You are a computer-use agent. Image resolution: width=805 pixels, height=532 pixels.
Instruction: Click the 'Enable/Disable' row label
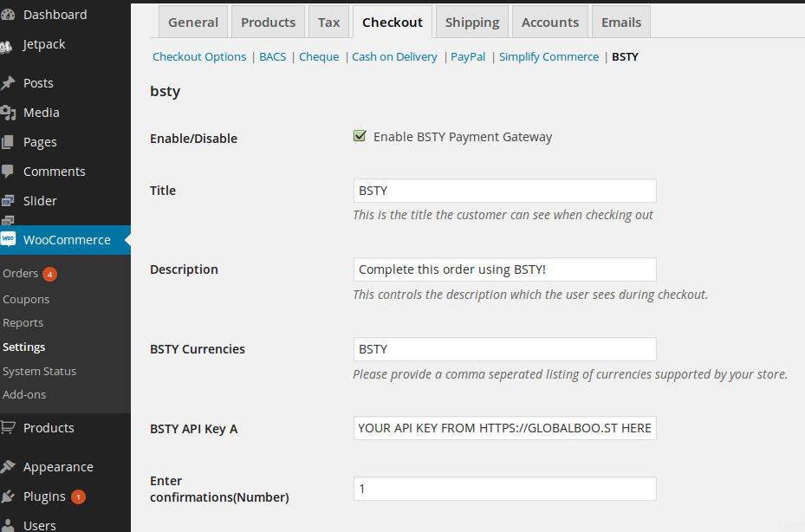tap(193, 138)
